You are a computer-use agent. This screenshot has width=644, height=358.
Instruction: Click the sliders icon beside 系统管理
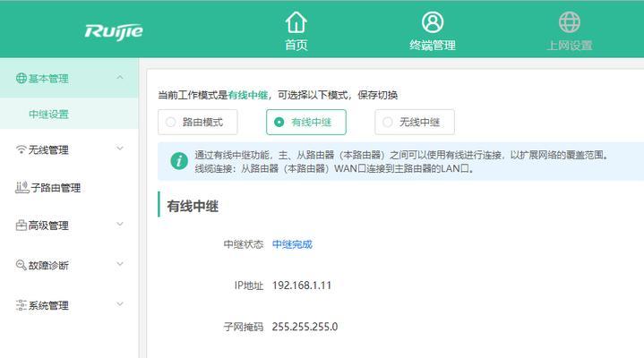21,305
